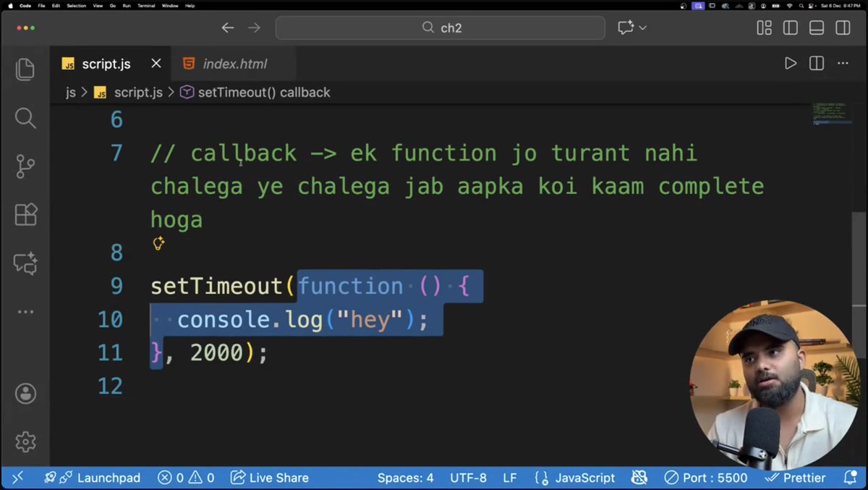This screenshot has height=490, width=868.
Task: Toggle the secondary sidebar layout icon
Action: click(842, 28)
